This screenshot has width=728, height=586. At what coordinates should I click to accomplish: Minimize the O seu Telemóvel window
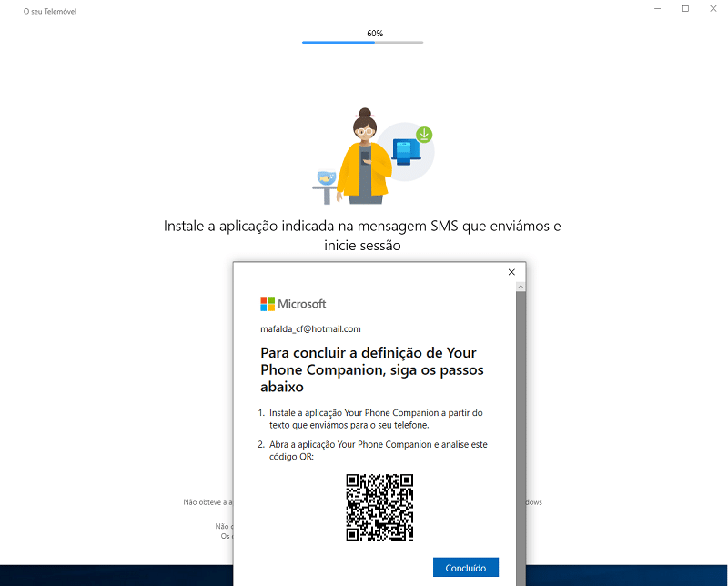point(657,9)
